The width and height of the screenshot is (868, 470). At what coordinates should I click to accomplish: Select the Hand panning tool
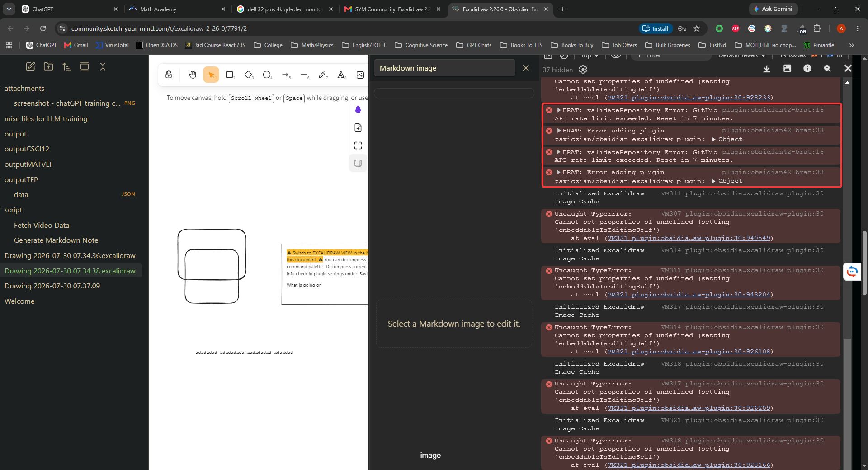193,75
